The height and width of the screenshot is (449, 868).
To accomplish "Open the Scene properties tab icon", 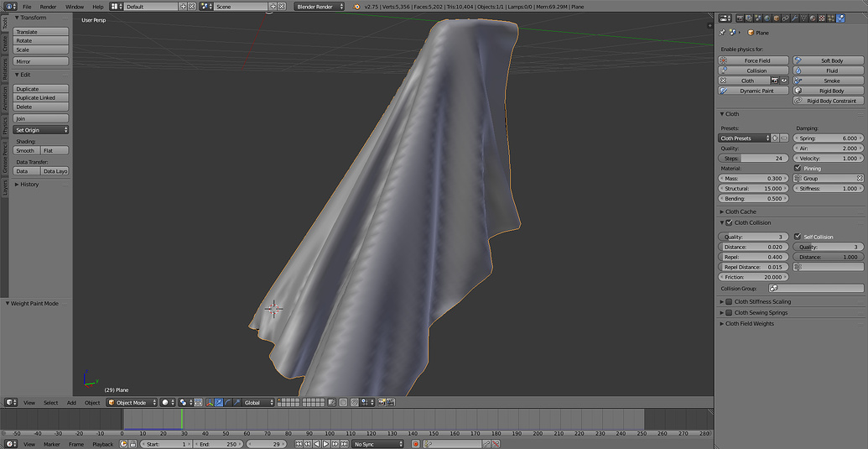I will coord(758,18).
